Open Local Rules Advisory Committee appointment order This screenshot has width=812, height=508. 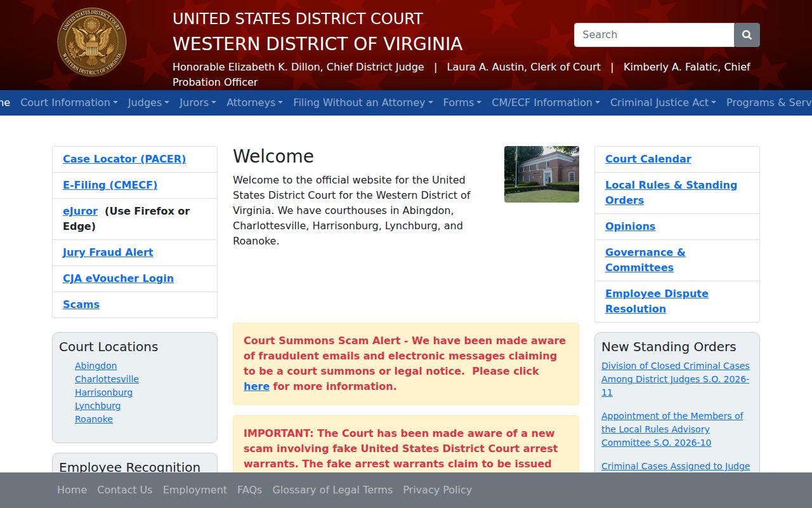click(x=672, y=429)
